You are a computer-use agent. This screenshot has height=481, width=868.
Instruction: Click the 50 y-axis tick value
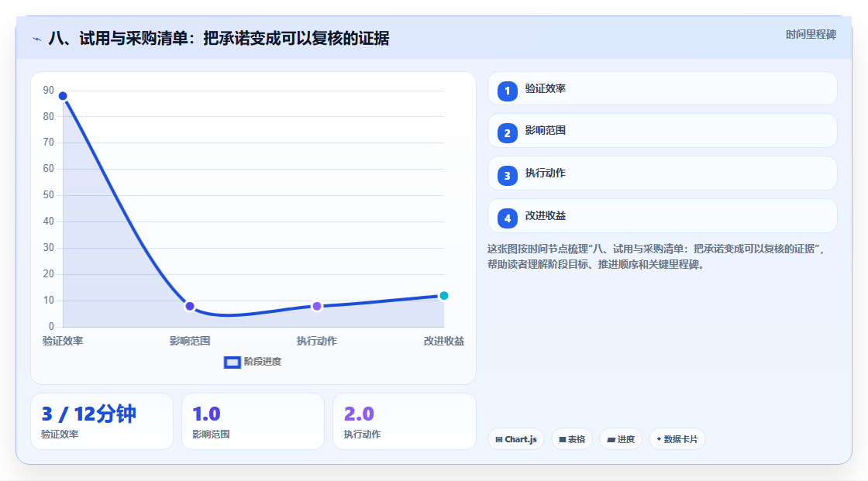[49, 195]
